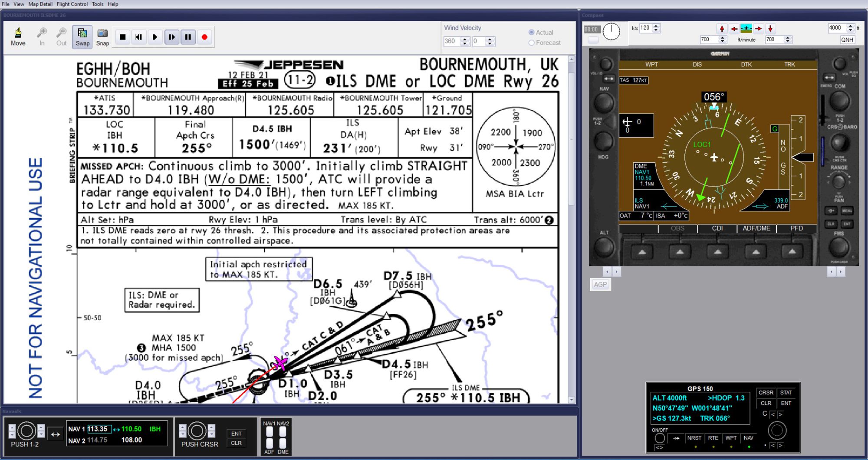Click the chart vertical scrollbar
This screenshot has width=868, height=460.
coord(571,229)
